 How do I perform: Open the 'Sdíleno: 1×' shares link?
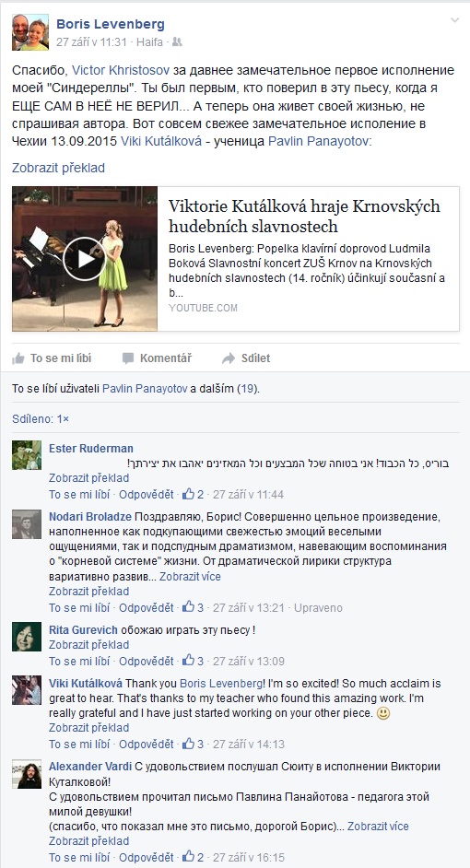pyautogui.click(x=41, y=419)
